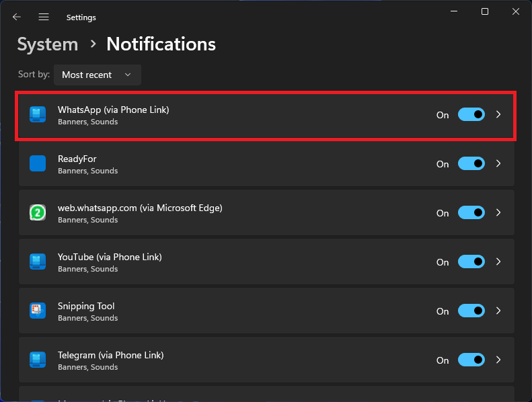Open the hamburger navigation menu

pyautogui.click(x=44, y=17)
